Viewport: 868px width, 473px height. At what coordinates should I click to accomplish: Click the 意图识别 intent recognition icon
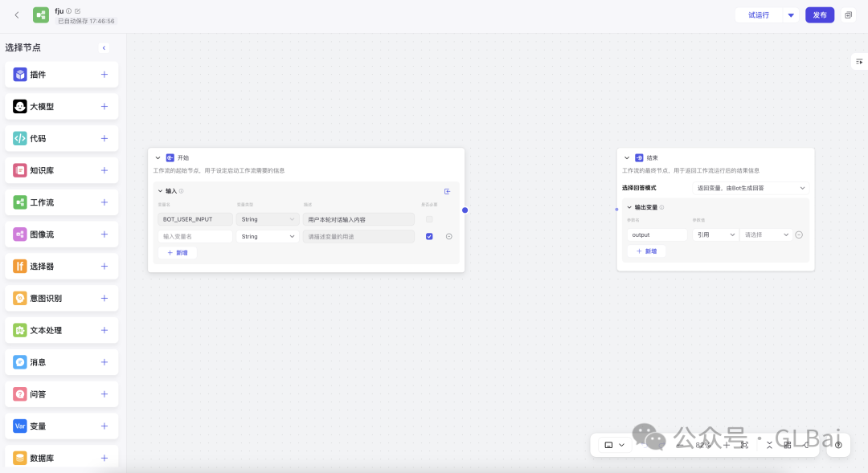tap(20, 298)
